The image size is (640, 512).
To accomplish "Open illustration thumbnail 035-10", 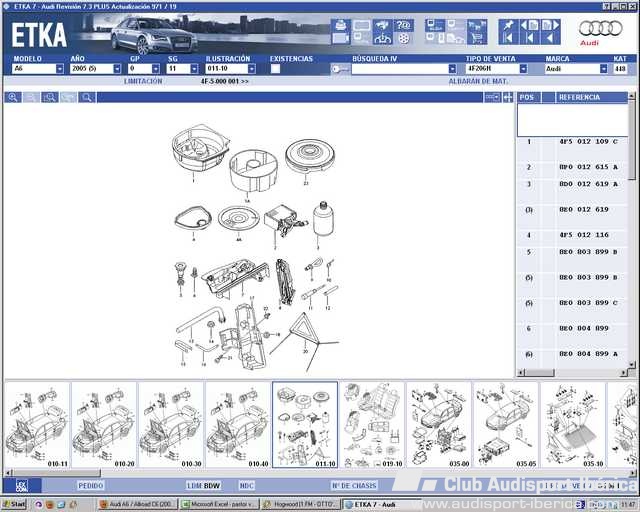I will pyautogui.click(x=573, y=425).
